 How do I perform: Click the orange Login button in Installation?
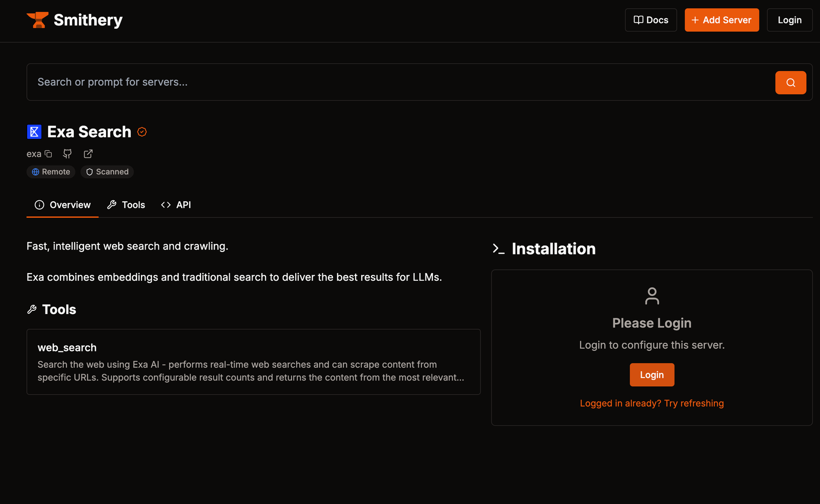tap(652, 375)
